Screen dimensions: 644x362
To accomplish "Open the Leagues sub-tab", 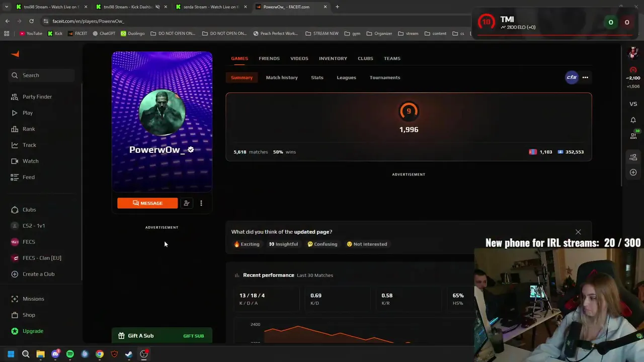I will pyautogui.click(x=346, y=77).
